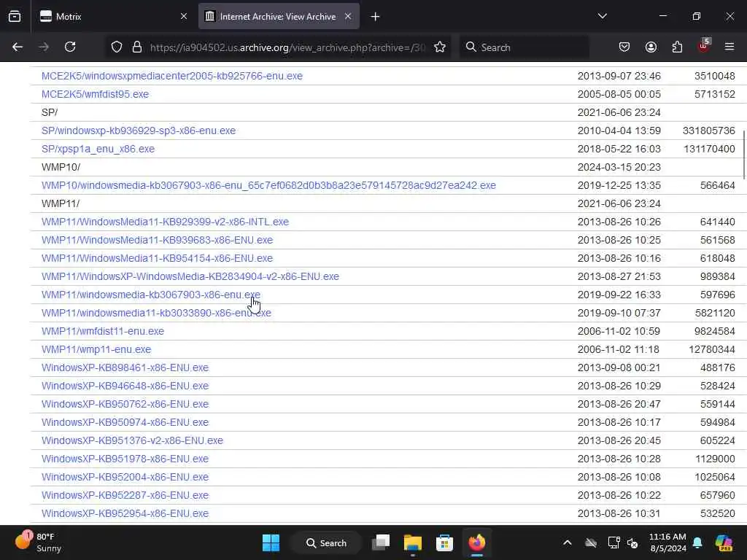Open WindowsXP-KB951376-v2-x86-ENU.exe link
The width and height of the screenshot is (747, 560).
point(133,440)
